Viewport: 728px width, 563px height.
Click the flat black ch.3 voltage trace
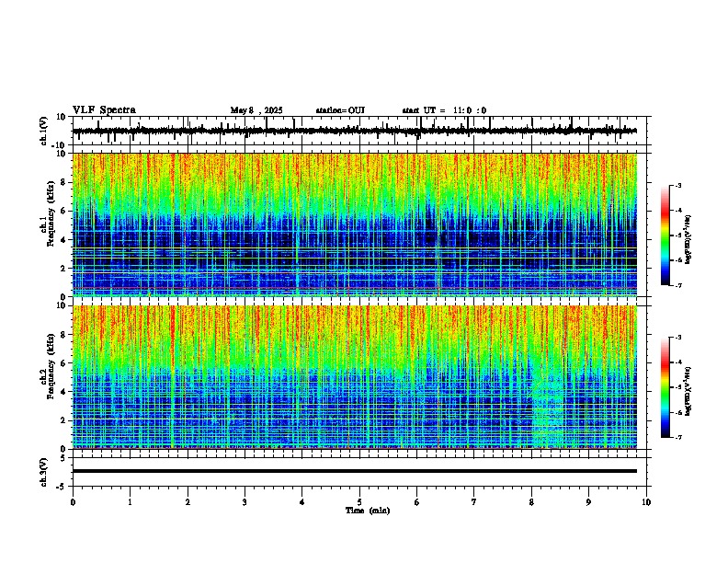355,471
